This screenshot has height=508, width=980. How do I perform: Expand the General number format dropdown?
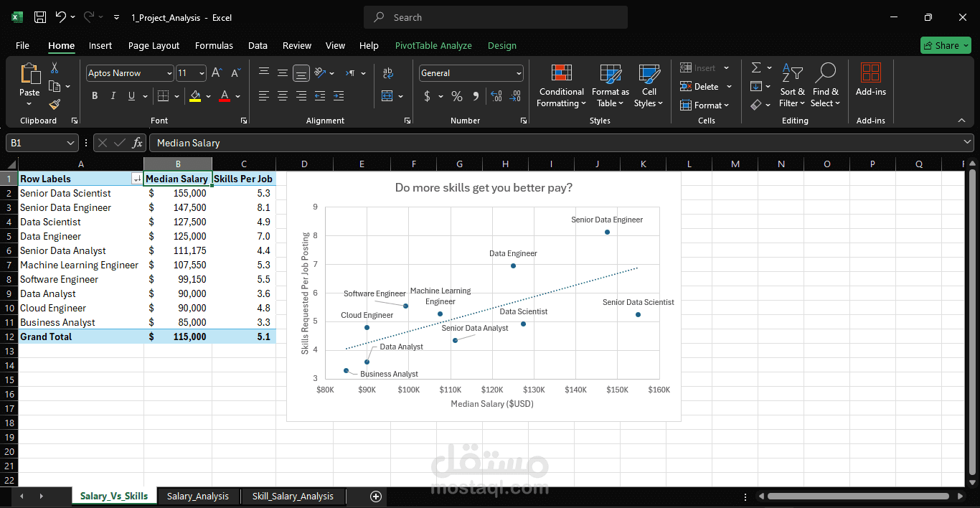tap(519, 73)
